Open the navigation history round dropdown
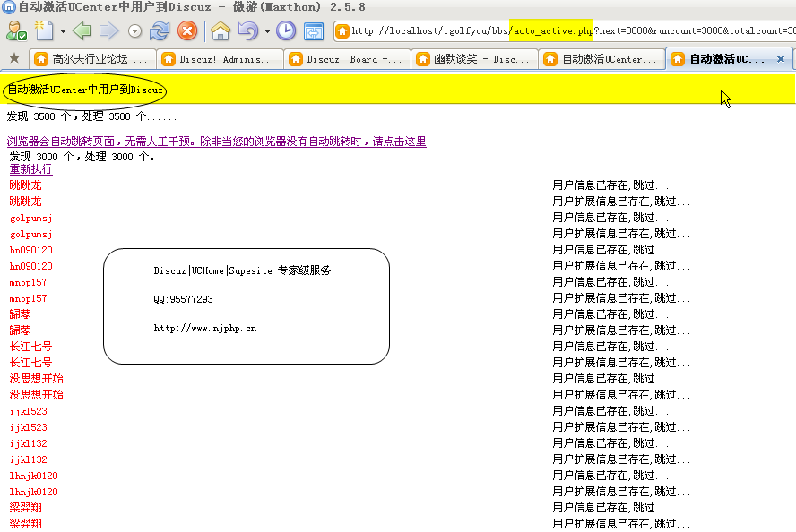 (x=134, y=31)
